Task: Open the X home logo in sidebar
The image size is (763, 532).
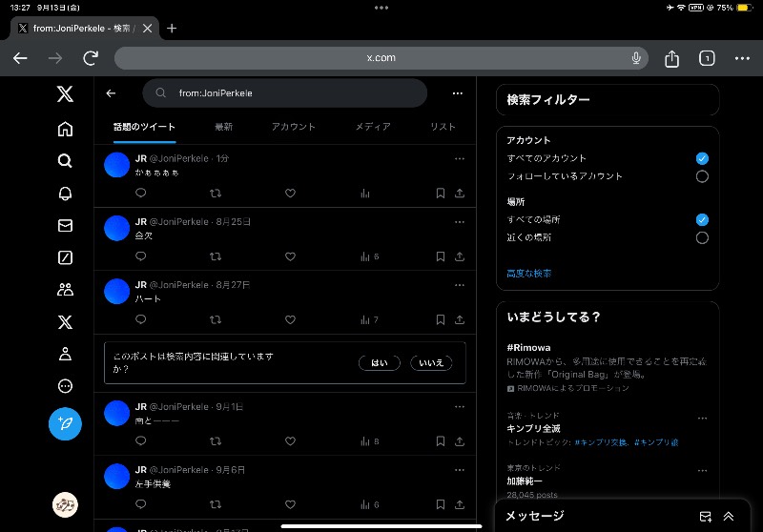Action: pyautogui.click(x=65, y=93)
